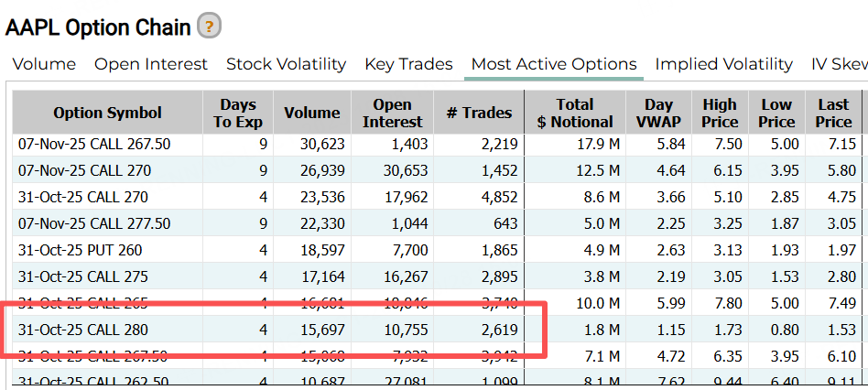
Task: Sort table by Days To Exp
Action: pyautogui.click(x=238, y=113)
